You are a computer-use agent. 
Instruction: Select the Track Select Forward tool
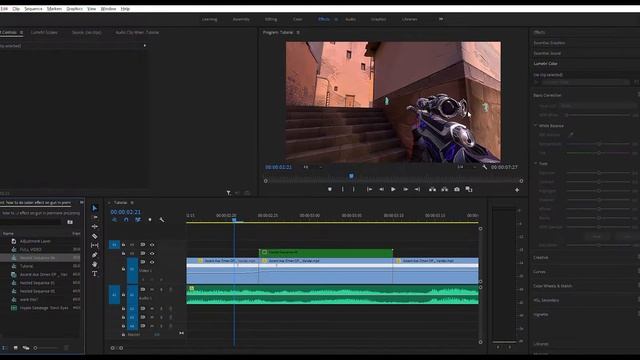click(x=95, y=218)
